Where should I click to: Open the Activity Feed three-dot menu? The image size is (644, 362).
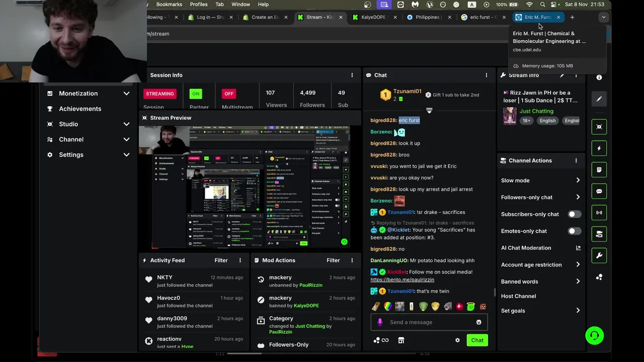[240, 260]
